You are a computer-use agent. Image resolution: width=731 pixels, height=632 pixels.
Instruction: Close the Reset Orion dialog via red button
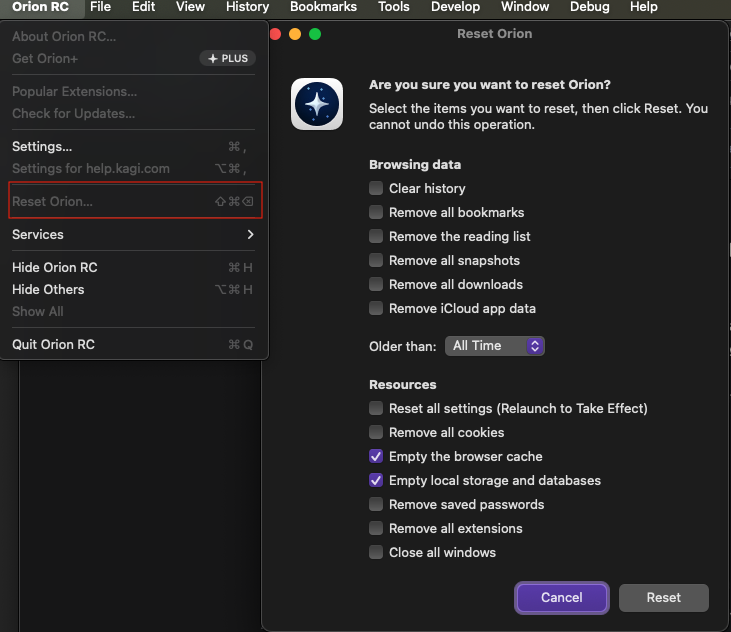click(x=275, y=34)
